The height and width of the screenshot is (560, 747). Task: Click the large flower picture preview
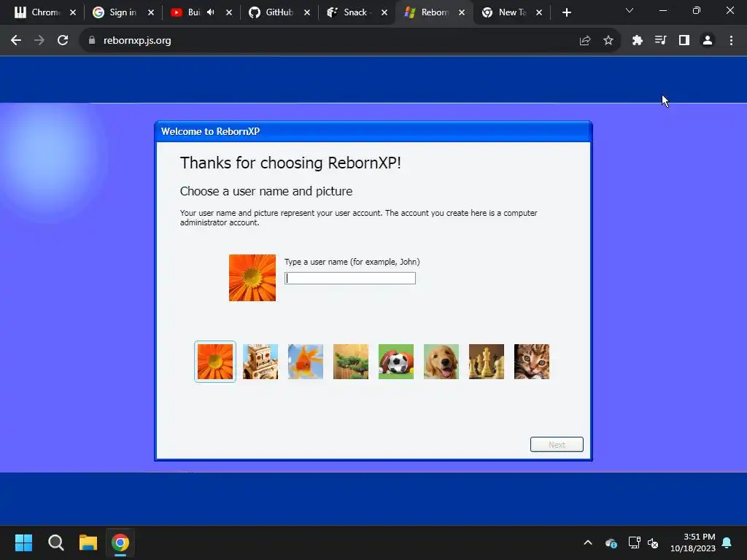252,278
